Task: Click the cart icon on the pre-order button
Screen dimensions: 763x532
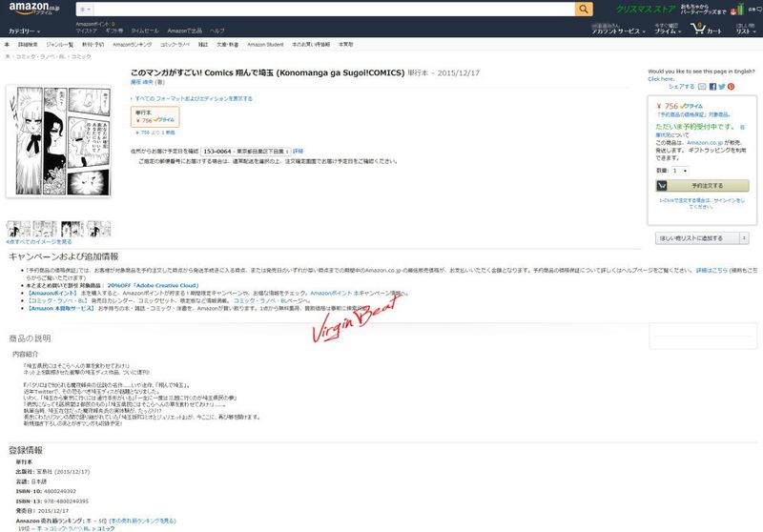Action: tap(662, 185)
